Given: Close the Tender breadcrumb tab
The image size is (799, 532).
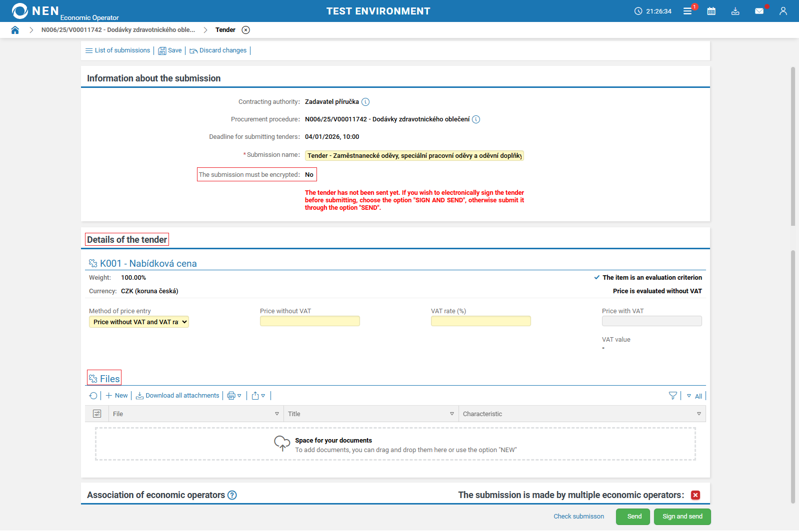Looking at the screenshot, I should [245, 30].
